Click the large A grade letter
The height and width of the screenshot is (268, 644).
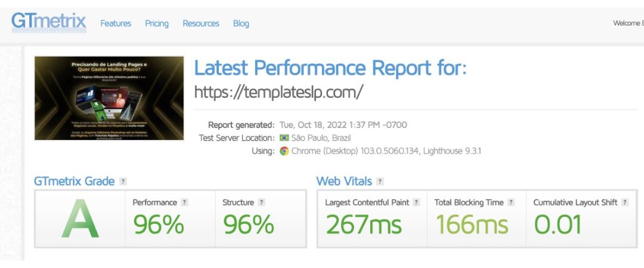point(80,219)
